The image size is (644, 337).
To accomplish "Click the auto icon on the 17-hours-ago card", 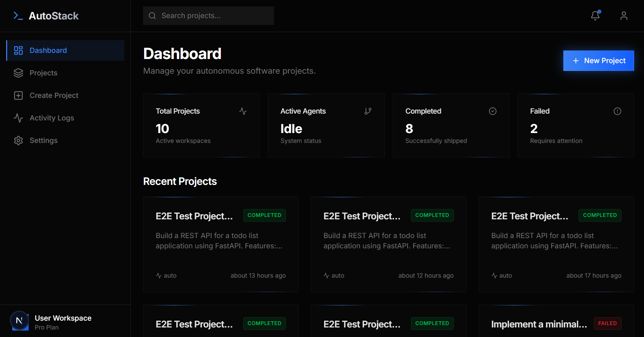I will pos(494,276).
